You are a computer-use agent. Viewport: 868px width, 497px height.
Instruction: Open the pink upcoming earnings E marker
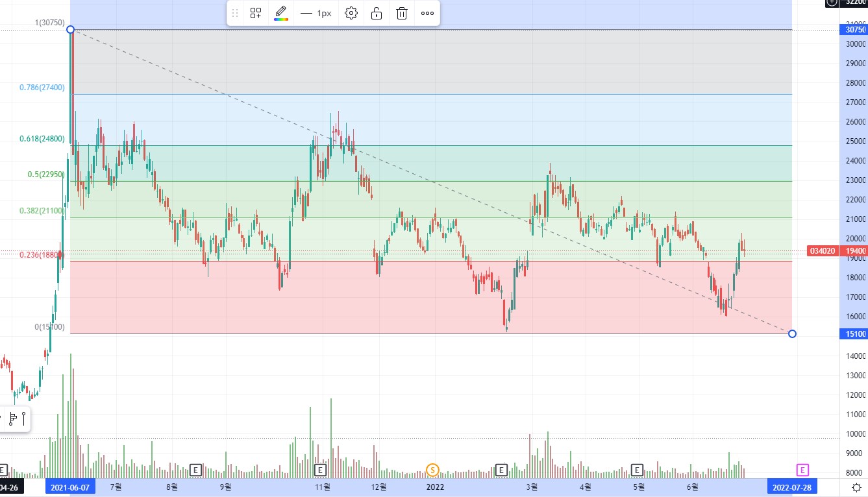coord(803,469)
